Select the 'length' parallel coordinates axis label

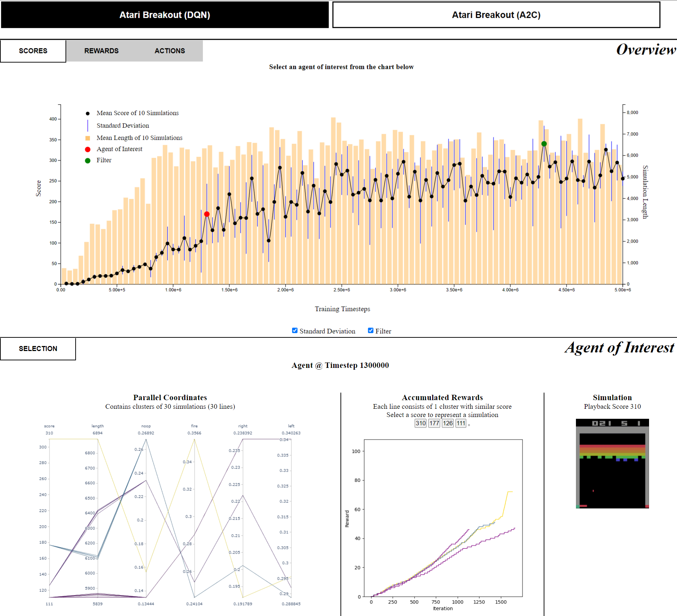click(x=97, y=426)
